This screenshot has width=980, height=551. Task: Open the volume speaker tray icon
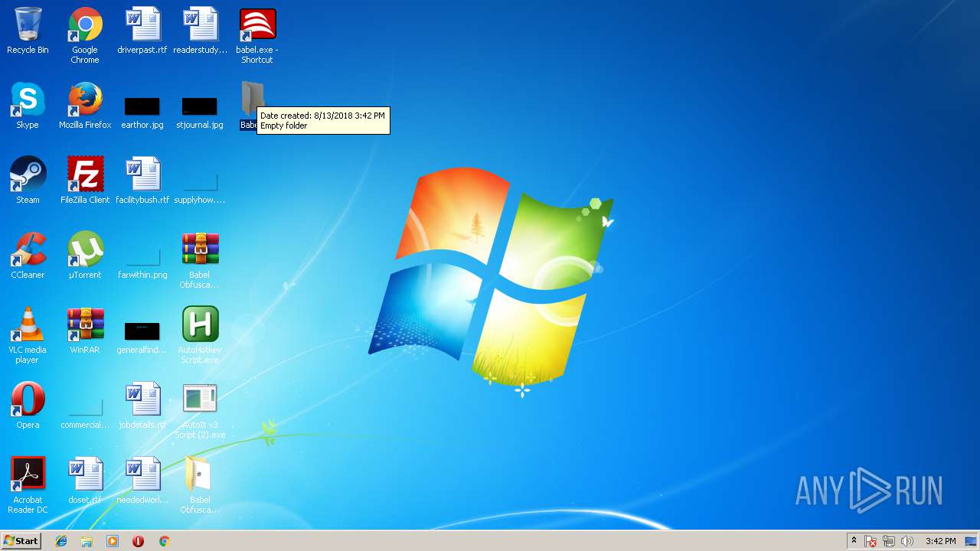pyautogui.click(x=907, y=541)
